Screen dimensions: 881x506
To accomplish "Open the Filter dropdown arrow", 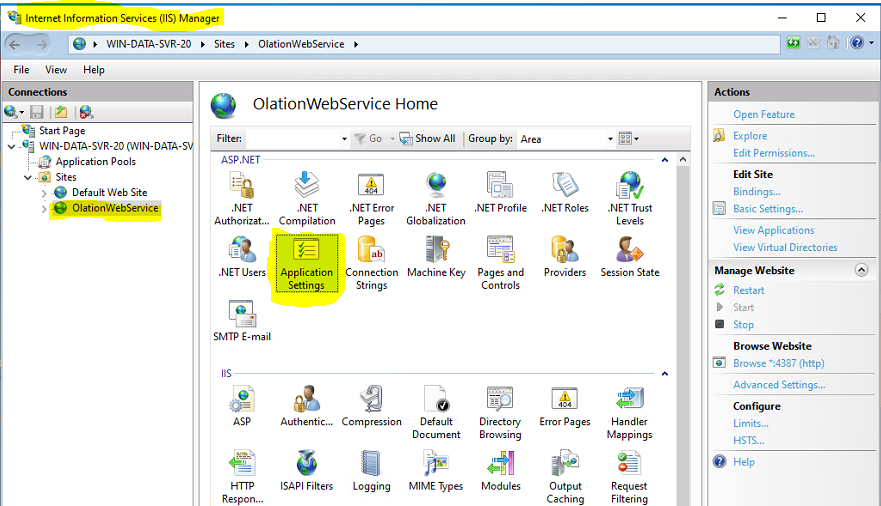I will coord(344,139).
